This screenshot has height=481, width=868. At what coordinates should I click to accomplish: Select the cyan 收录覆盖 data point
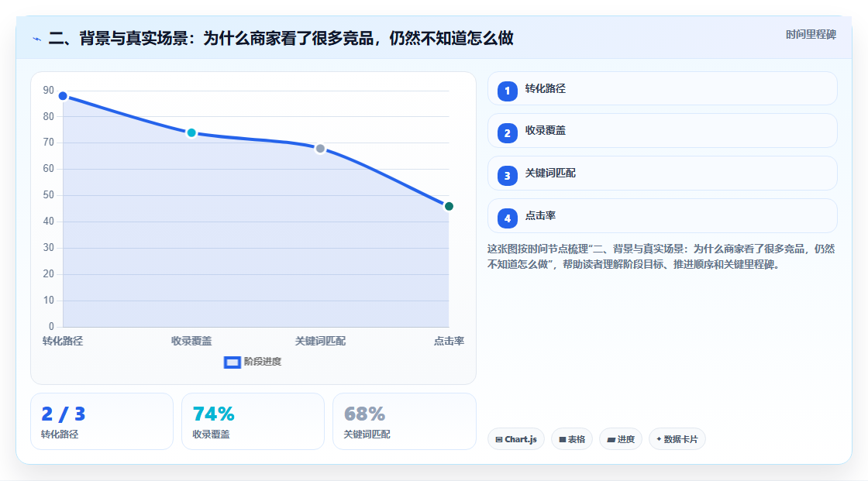pyautogui.click(x=191, y=133)
